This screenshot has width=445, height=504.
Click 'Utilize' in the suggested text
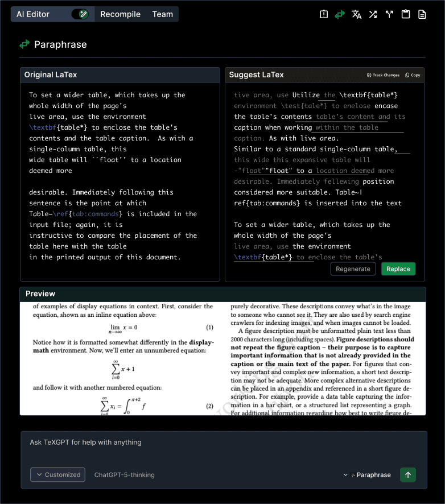point(306,95)
